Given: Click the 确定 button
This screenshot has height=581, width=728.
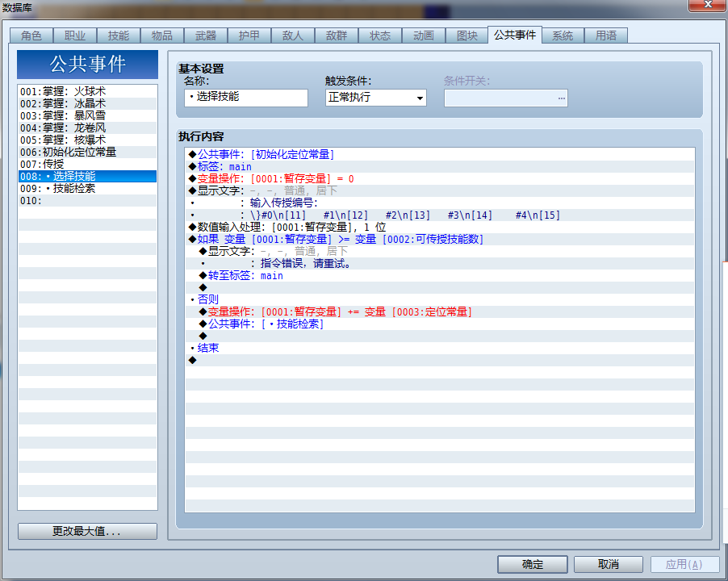Looking at the screenshot, I should [532, 564].
